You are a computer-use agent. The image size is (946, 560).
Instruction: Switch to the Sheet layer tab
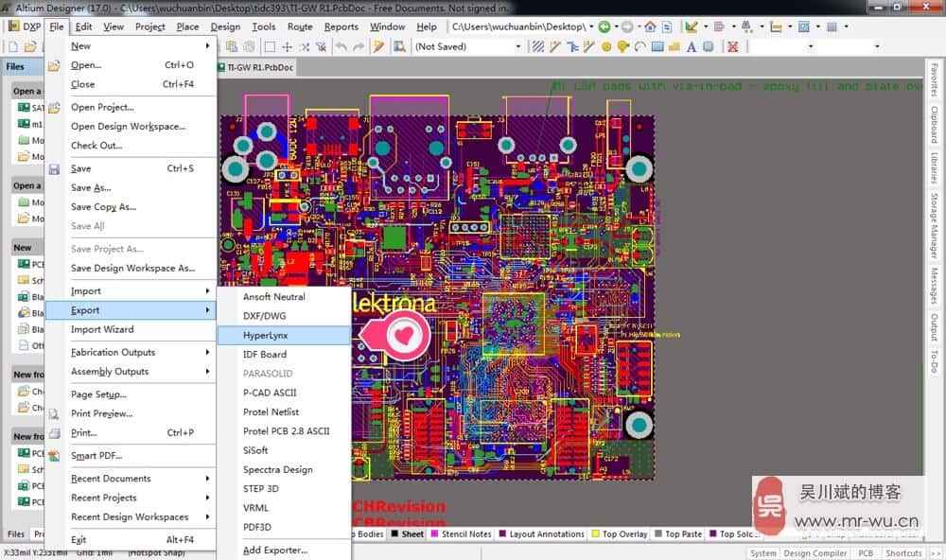pyautogui.click(x=407, y=534)
